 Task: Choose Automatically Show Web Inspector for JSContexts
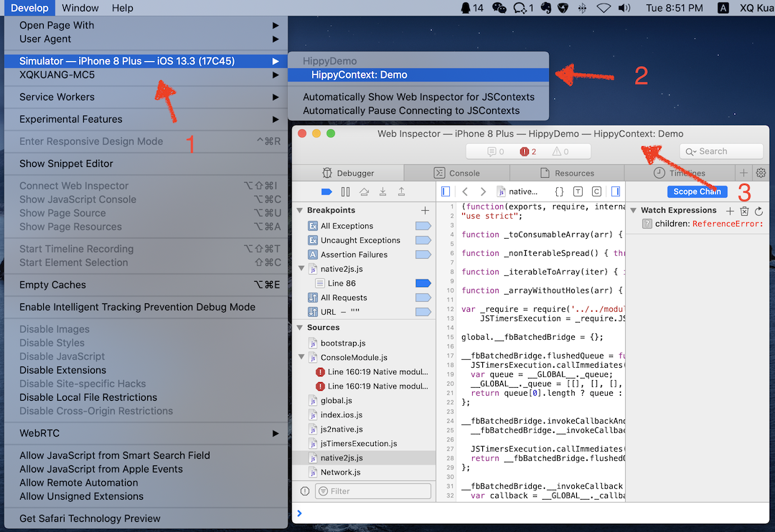point(418,97)
